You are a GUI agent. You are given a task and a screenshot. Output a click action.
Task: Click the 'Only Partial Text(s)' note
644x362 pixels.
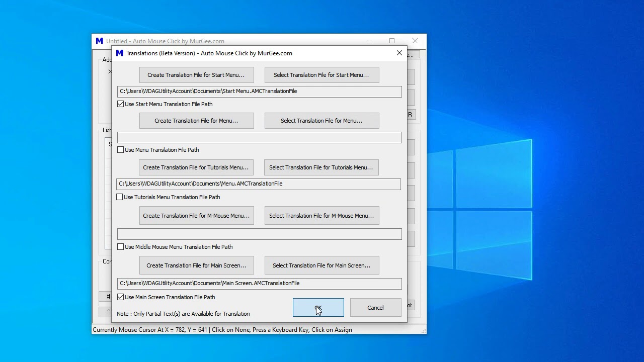point(183,314)
